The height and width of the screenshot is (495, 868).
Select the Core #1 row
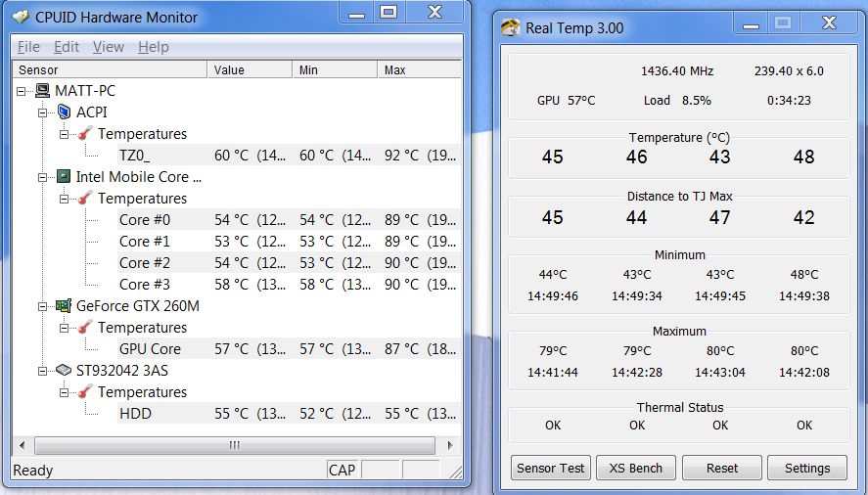(289, 242)
